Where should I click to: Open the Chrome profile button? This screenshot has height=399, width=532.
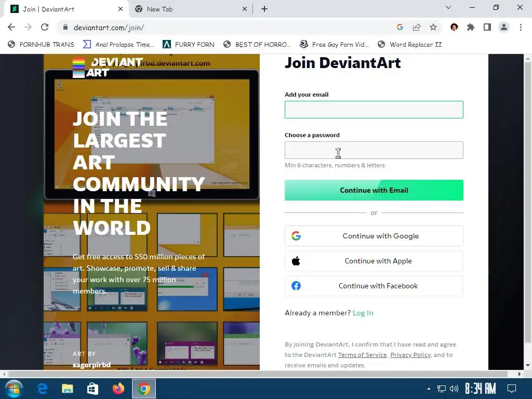(504, 27)
